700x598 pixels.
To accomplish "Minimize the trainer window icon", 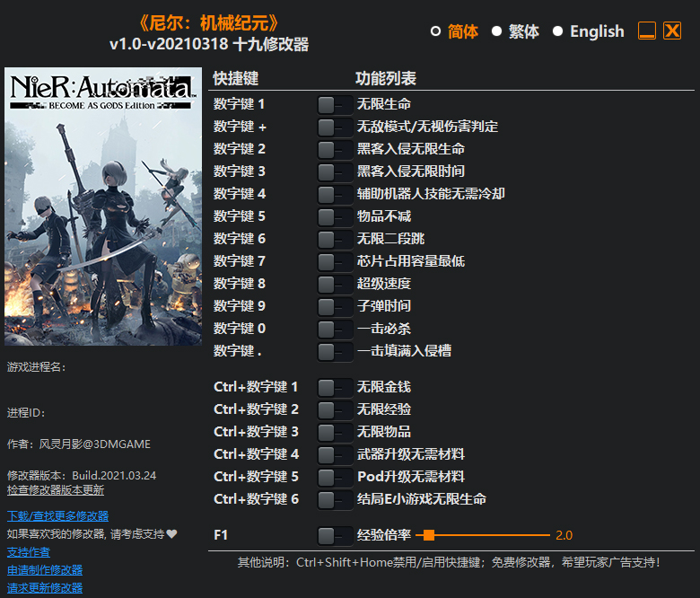I will pyautogui.click(x=647, y=31).
